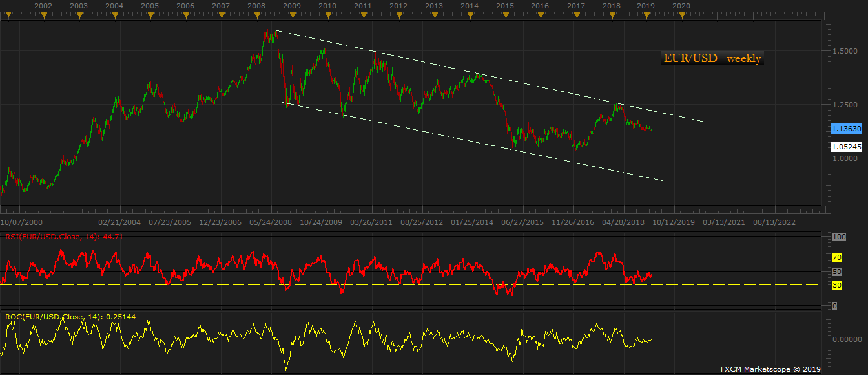Click the orange marker under year 2008
868x375 pixels.
coord(256,15)
